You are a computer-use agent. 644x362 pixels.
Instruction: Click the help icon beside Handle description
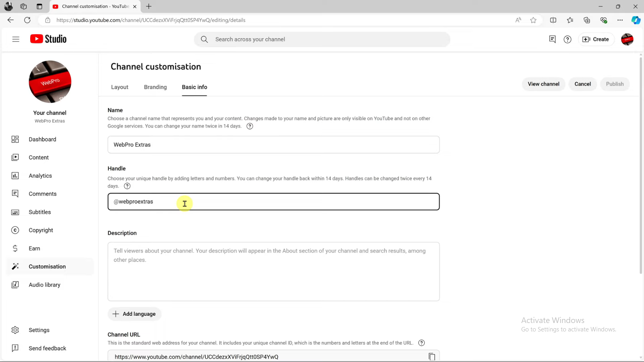tap(127, 186)
